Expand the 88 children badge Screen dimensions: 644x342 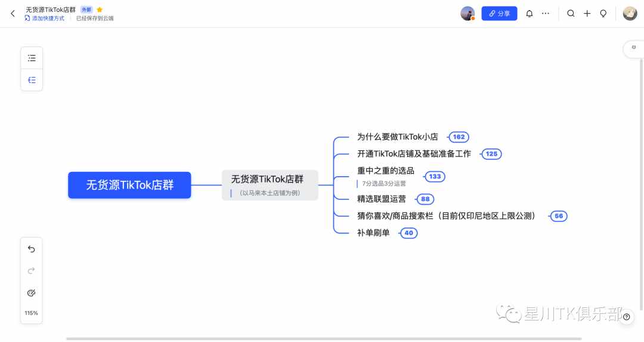coord(425,199)
